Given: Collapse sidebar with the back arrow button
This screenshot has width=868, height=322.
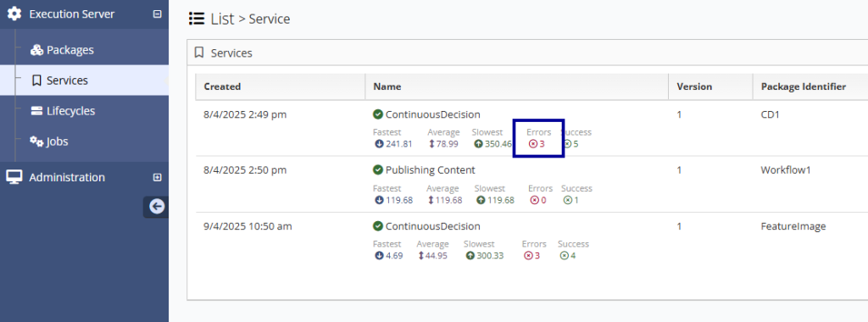Looking at the screenshot, I should [x=157, y=207].
